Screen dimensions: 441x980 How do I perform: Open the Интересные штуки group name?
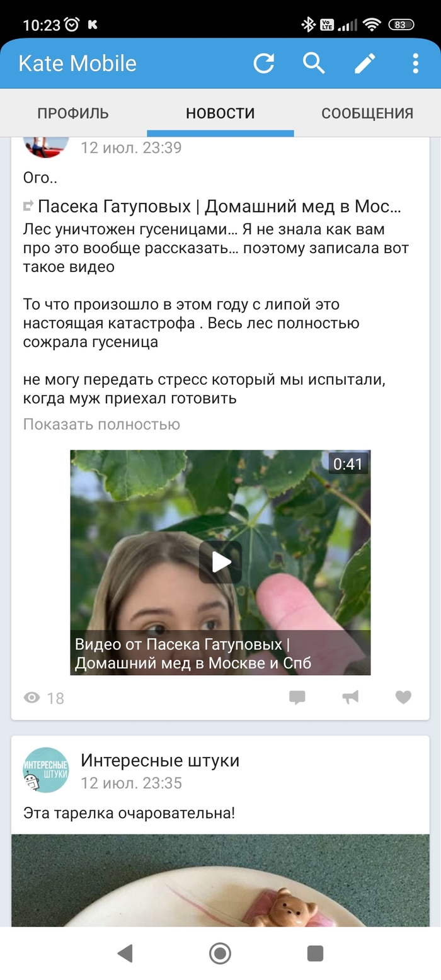tap(160, 760)
